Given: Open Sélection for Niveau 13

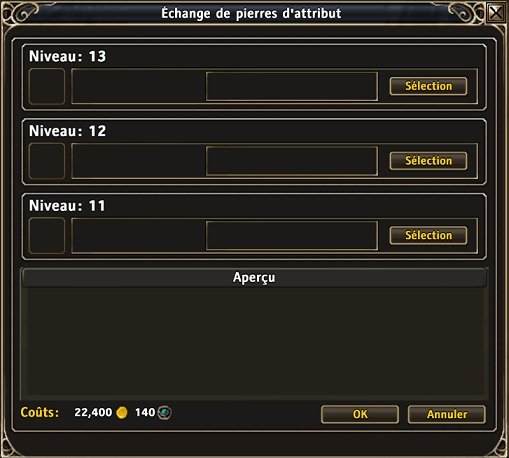Looking at the screenshot, I should 428,86.
